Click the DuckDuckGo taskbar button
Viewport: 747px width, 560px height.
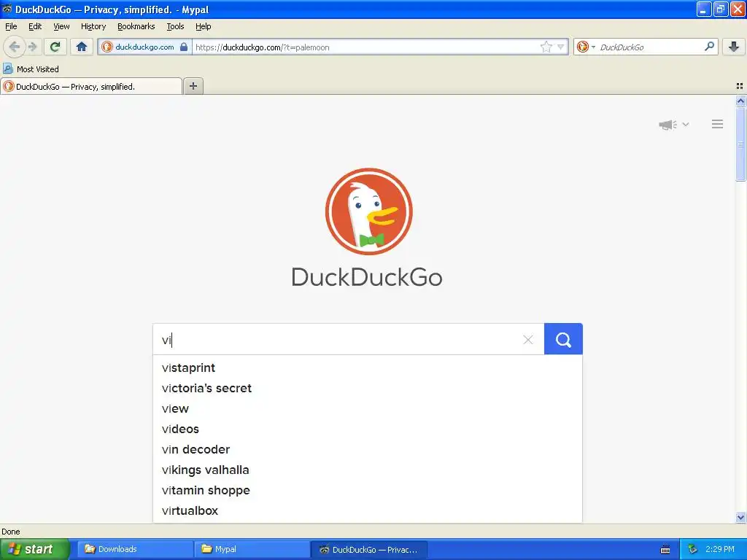tap(369, 549)
